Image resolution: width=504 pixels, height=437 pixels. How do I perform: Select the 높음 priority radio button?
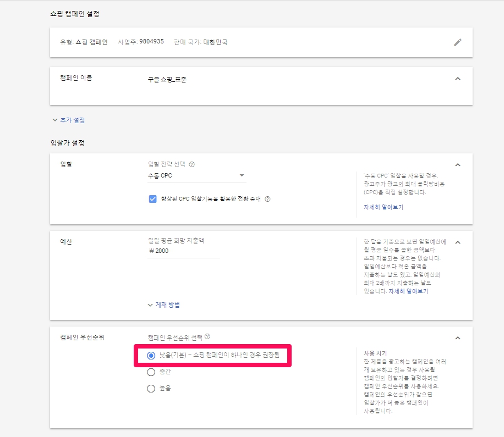(x=151, y=389)
